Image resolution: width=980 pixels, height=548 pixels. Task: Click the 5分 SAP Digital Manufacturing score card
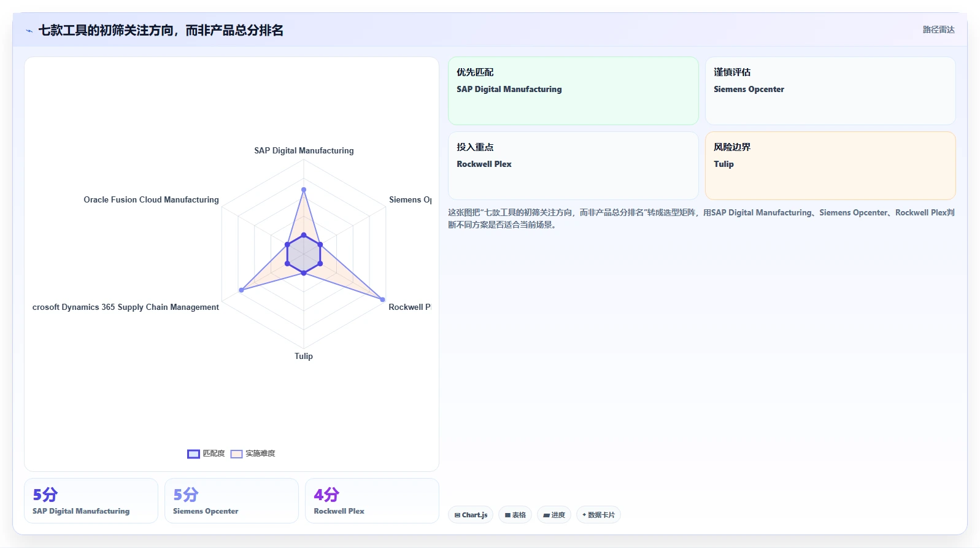tap(91, 501)
